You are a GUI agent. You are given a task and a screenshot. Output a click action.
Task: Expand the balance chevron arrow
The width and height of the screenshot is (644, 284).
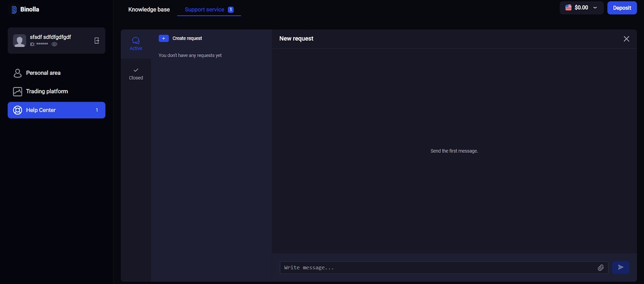pos(595,8)
